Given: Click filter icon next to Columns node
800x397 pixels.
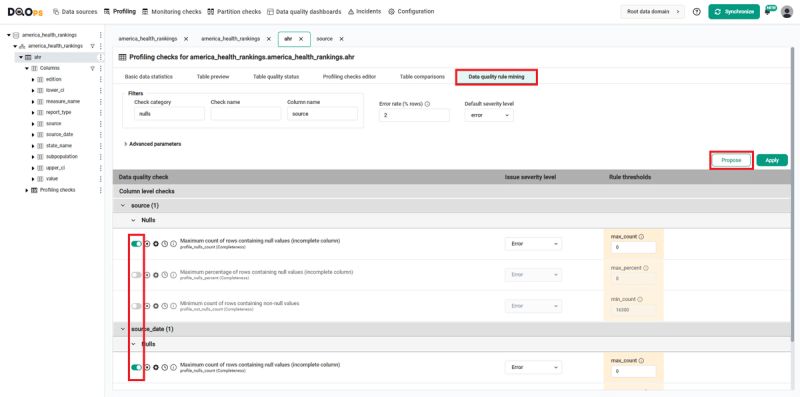Looking at the screenshot, I should pyautogui.click(x=92, y=68).
